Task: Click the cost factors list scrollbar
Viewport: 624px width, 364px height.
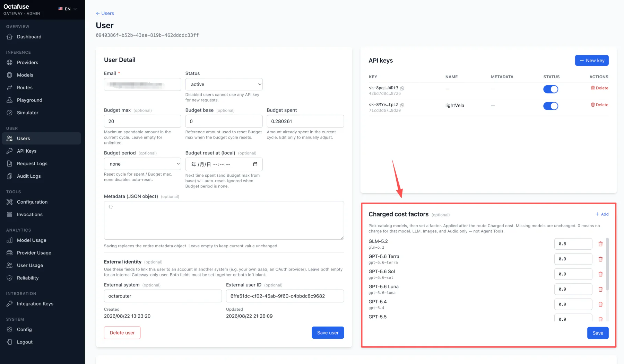Action: 607,264
